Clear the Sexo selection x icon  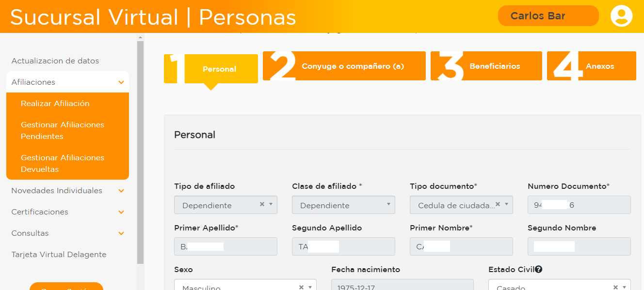pos(301,287)
